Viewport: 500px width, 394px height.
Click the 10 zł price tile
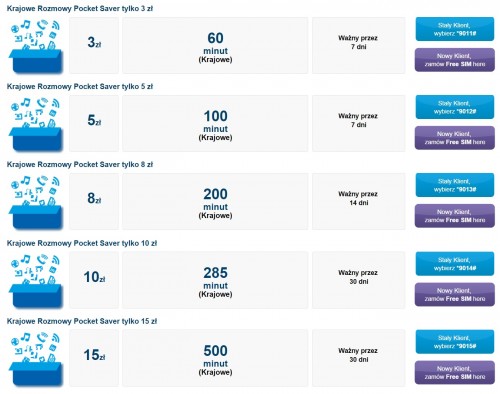click(x=94, y=280)
